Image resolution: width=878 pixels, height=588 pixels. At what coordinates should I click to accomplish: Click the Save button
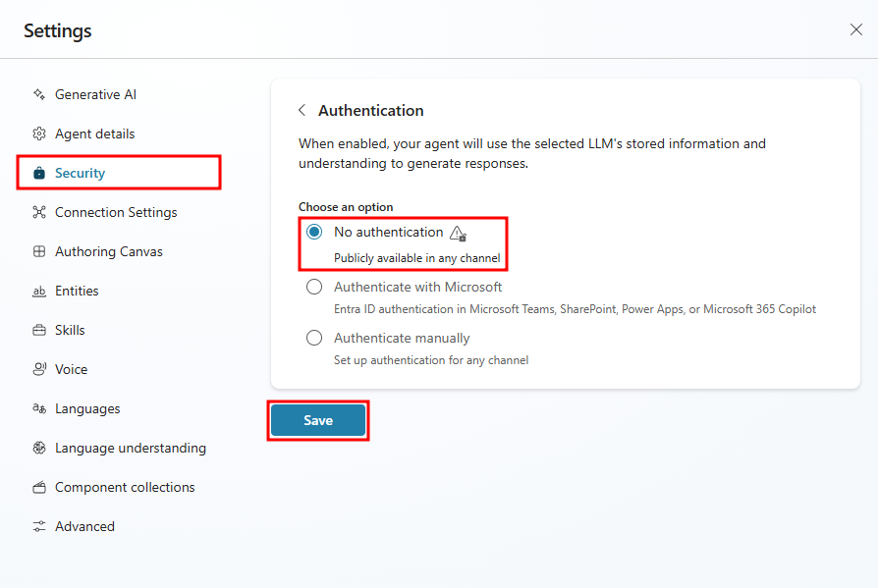tap(318, 420)
